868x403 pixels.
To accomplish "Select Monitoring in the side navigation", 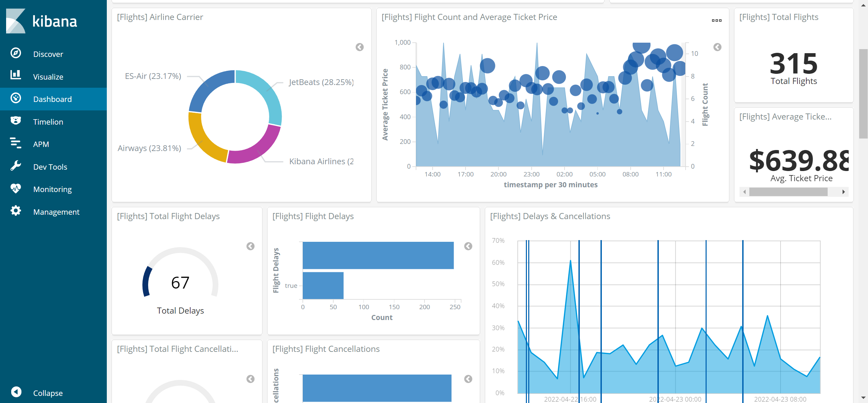I will pyautogui.click(x=53, y=189).
